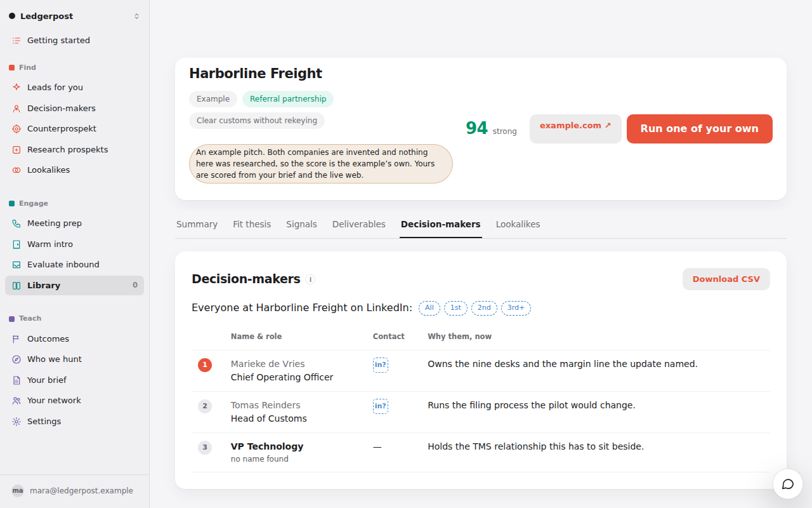Click rank badge 1 for Marieke de Vries
The width and height of the screenshot is (812, 508).
[x=204, y=365]
